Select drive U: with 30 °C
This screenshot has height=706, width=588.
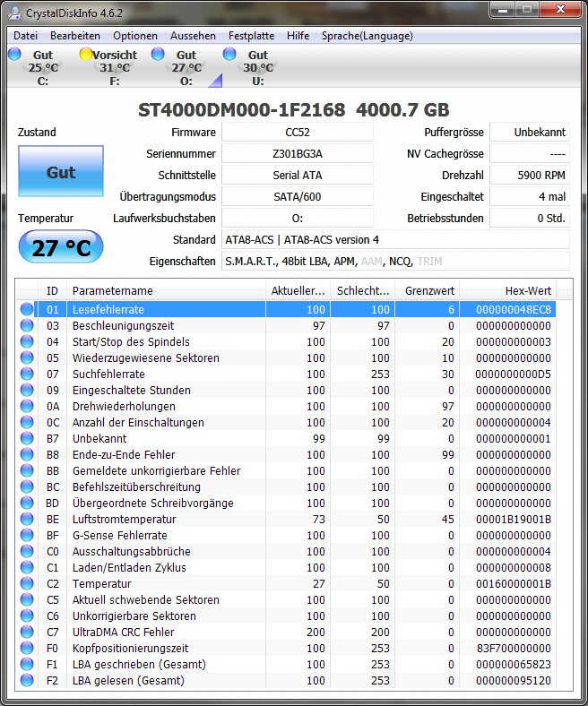[x=258, y=67]
